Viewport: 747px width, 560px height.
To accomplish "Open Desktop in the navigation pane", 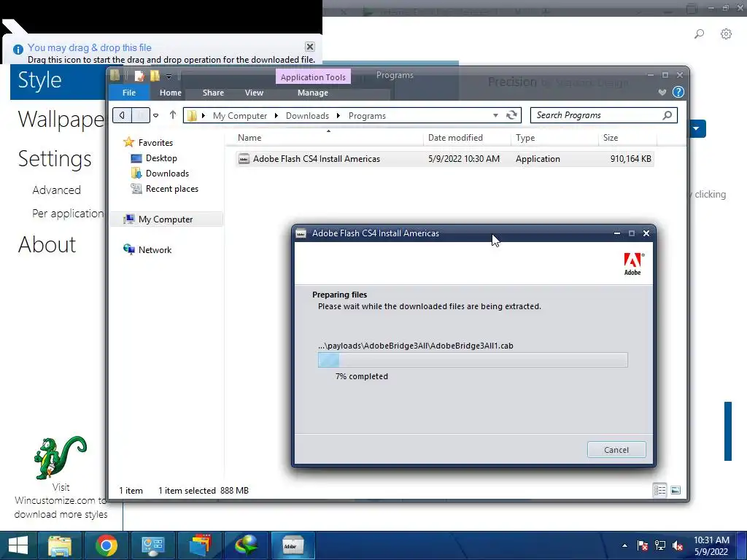I will click(161, 158).
